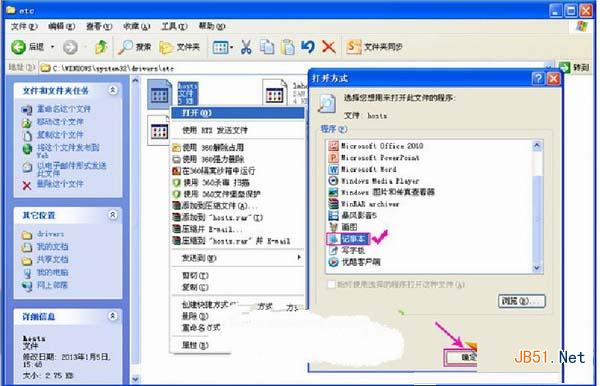
Task: Choose 添加到 "hosts.rar" context entry
Action: coord(237,218)
